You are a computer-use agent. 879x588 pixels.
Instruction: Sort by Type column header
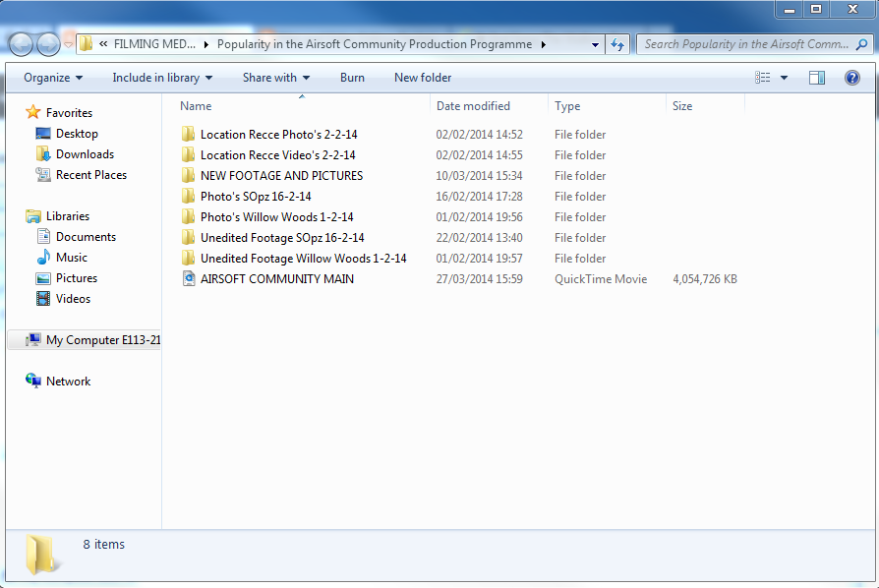[x=567, y=106]
